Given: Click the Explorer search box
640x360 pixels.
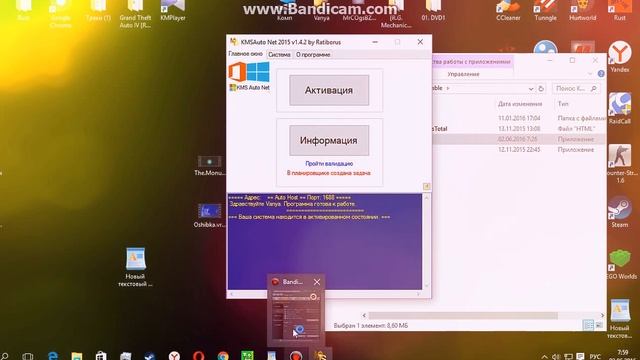Looking at the screenshot, I should (x=576, y=88).
